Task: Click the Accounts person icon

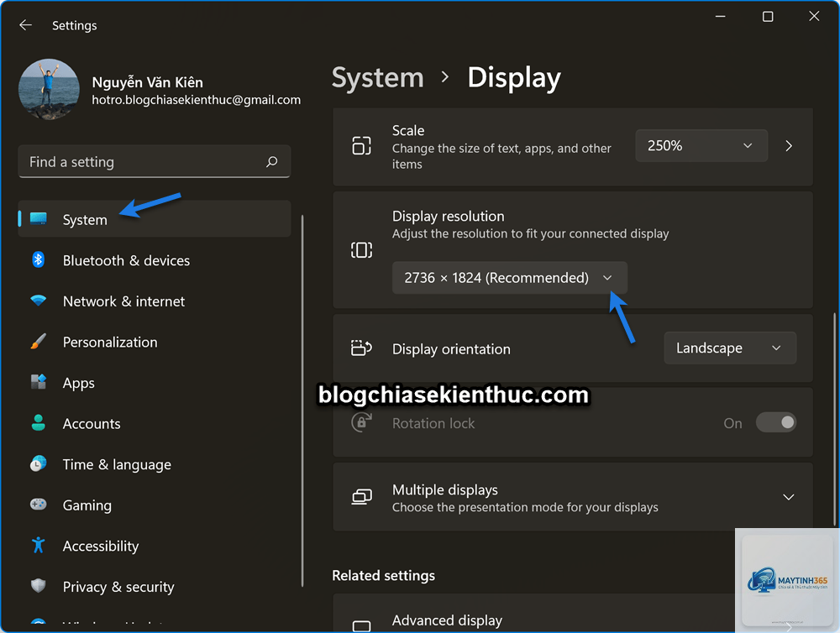Action: tap(38, 422)
